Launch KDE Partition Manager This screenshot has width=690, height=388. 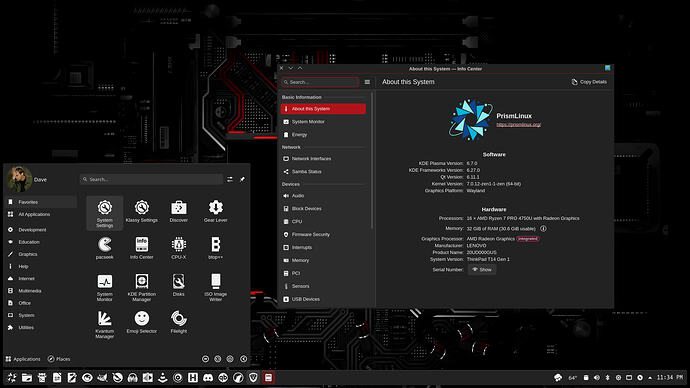(142, 288)
